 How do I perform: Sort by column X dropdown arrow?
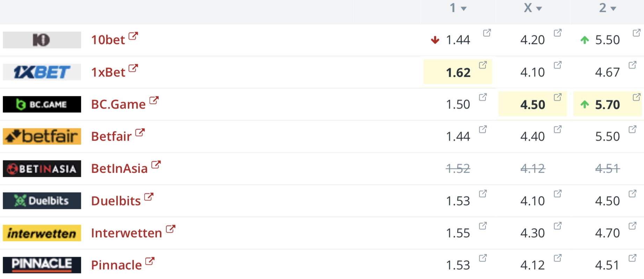click(539, 9)
